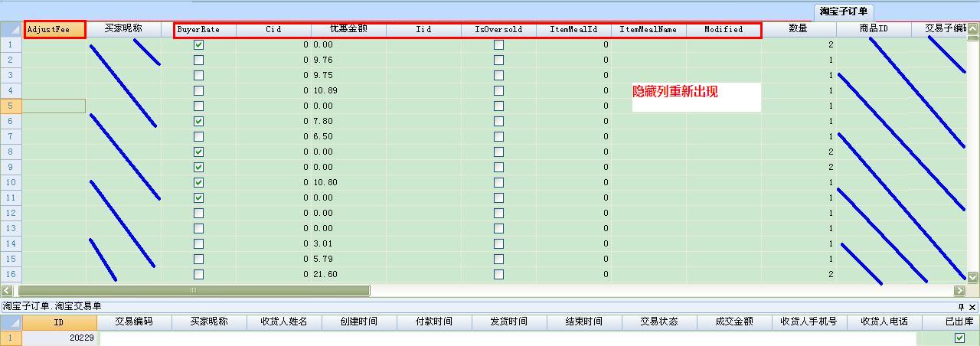This screenshot has height=346, width=980.
Task: Click the 交易状态 header in bottom grid
Action: coord(659,322)
